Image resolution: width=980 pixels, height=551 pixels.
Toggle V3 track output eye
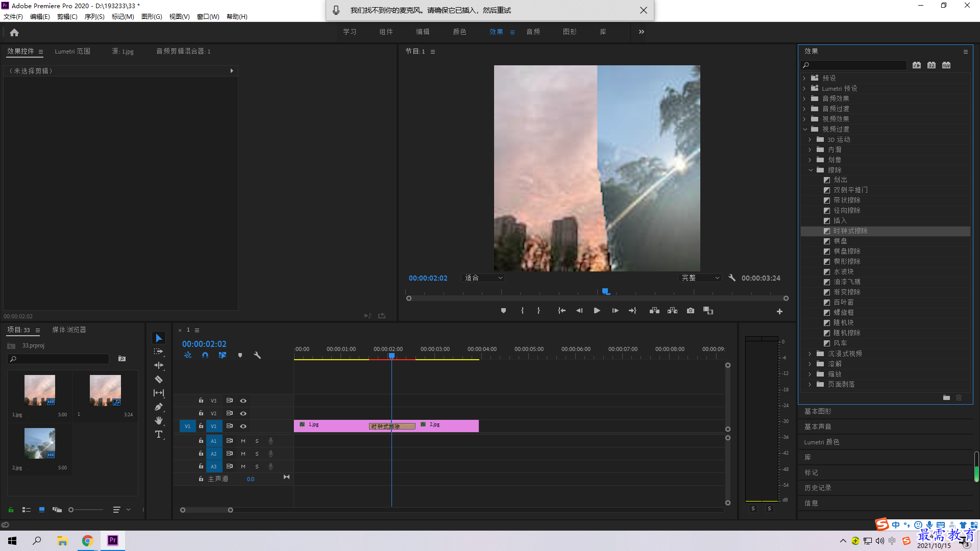243,401
